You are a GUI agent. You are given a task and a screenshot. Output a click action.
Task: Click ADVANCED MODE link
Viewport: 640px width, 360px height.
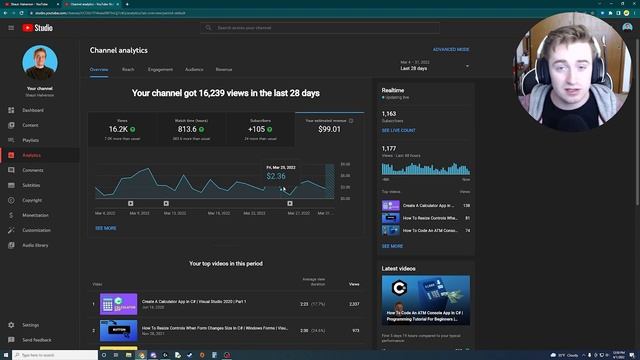pos(451,49)
